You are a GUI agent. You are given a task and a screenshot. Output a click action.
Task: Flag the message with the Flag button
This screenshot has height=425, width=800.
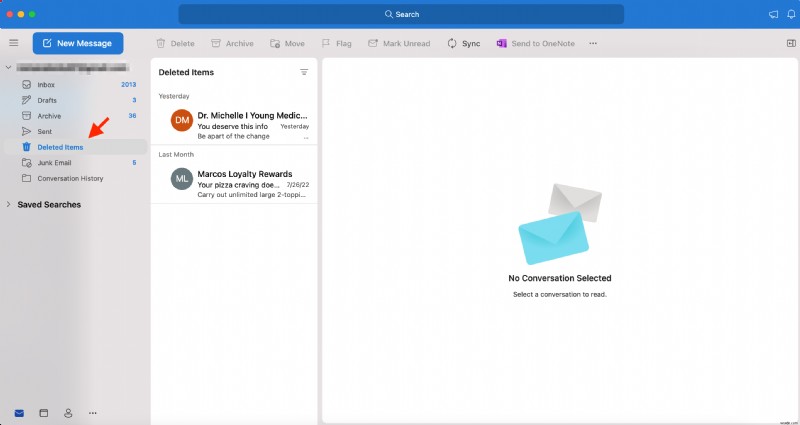336,43
